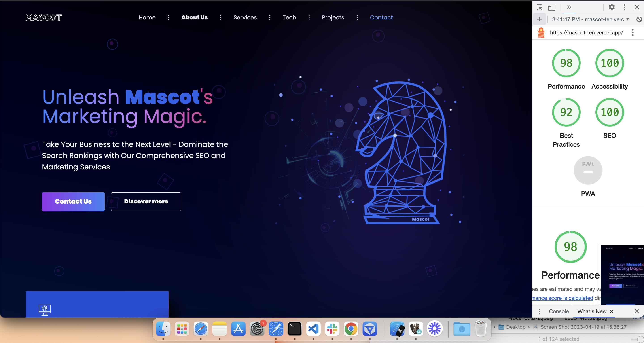644x343 pixels.
Task: Start a new Lighthouse report with the plus icon
Action: pos(540,19)
